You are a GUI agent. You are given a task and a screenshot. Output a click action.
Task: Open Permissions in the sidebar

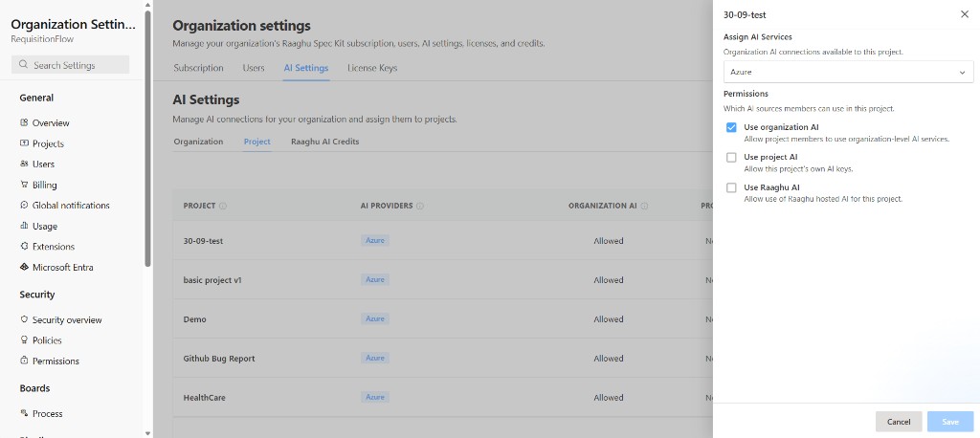point(56,361)
